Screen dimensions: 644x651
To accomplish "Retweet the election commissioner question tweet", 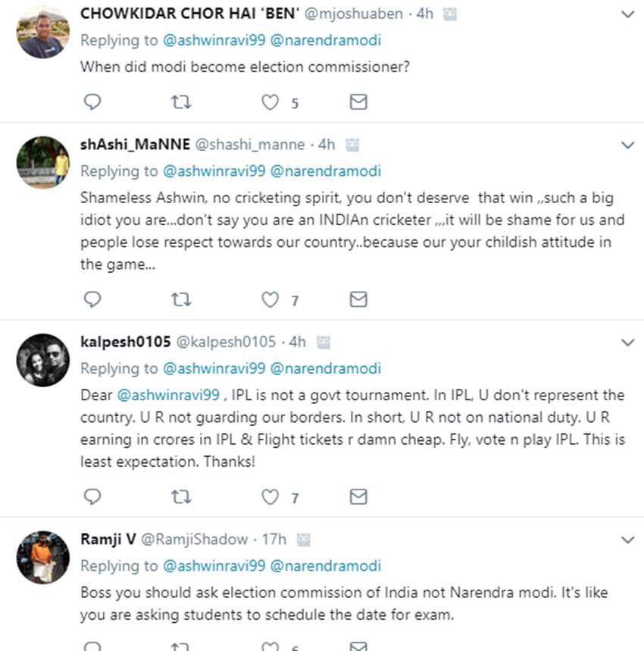I will (181, 102).
